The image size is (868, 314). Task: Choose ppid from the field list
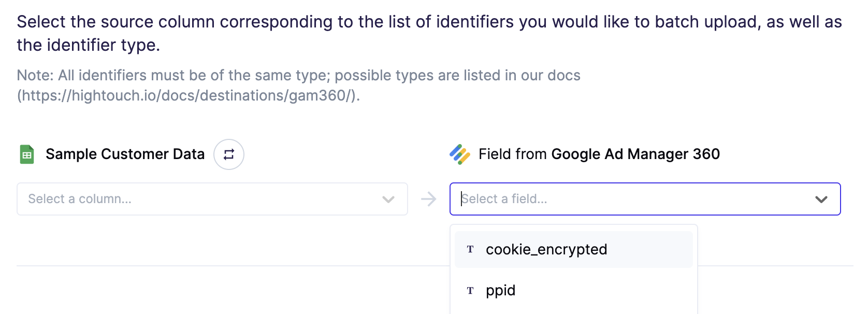coord(574,291)
